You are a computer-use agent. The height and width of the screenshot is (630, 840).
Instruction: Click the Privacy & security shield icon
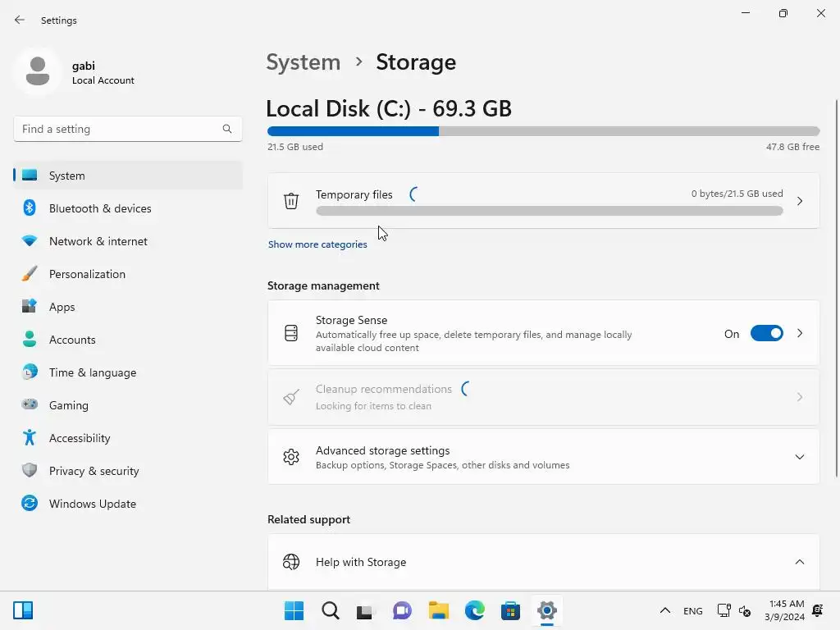click(x=30, y=471)
